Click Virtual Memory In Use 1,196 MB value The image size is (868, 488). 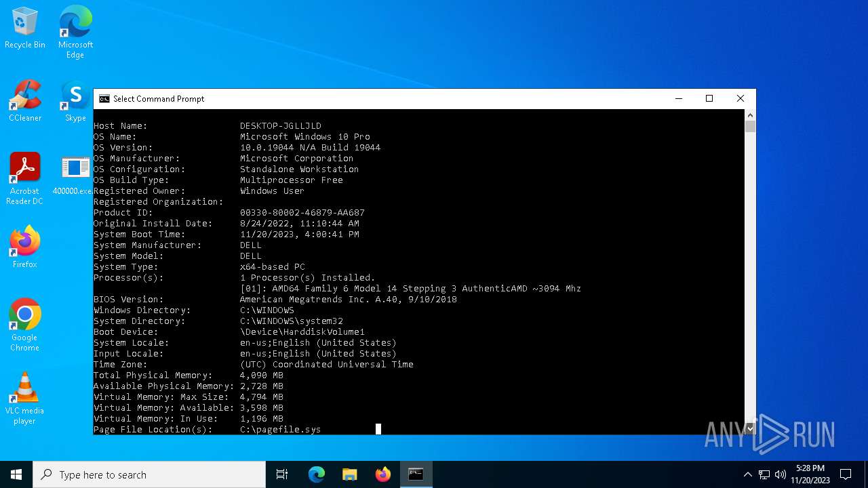tap(262, 419)
